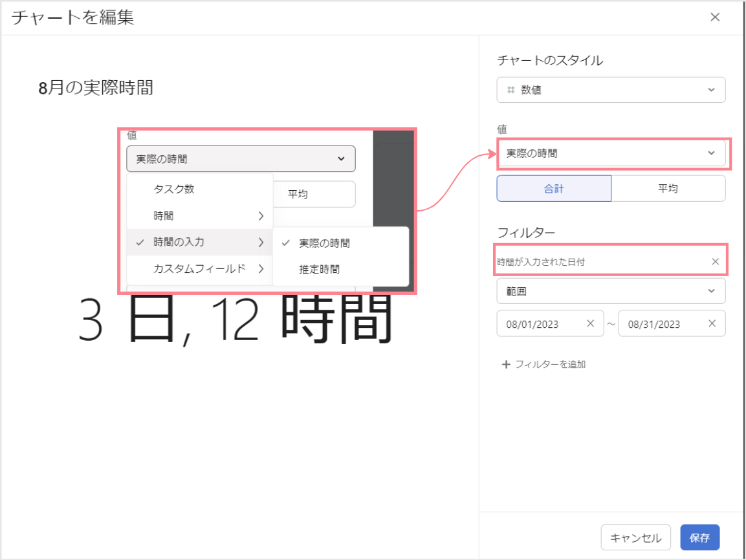Expand the 時間 submenu chevron
This screenshot has height=560, width=746.
coord(261,216)
